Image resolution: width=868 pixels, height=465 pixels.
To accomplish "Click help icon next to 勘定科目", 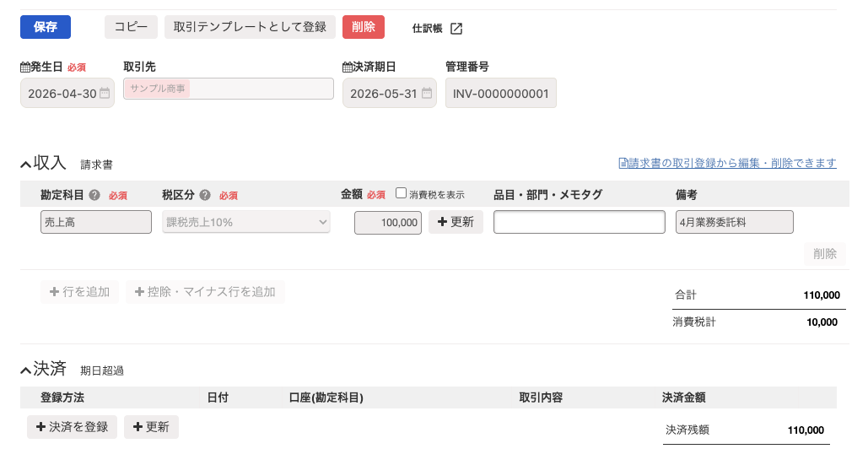I will pyautogui.click(x=94, y=195).
